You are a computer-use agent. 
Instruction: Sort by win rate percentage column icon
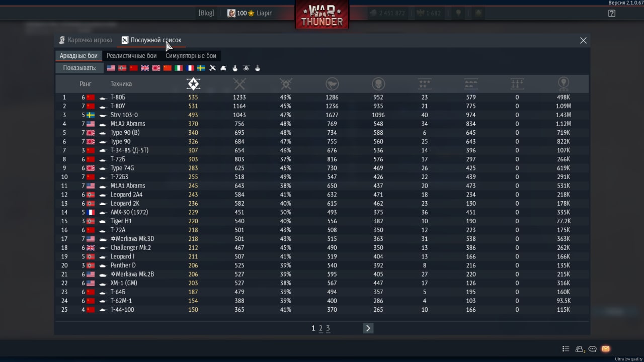click(x=286, y=83)
